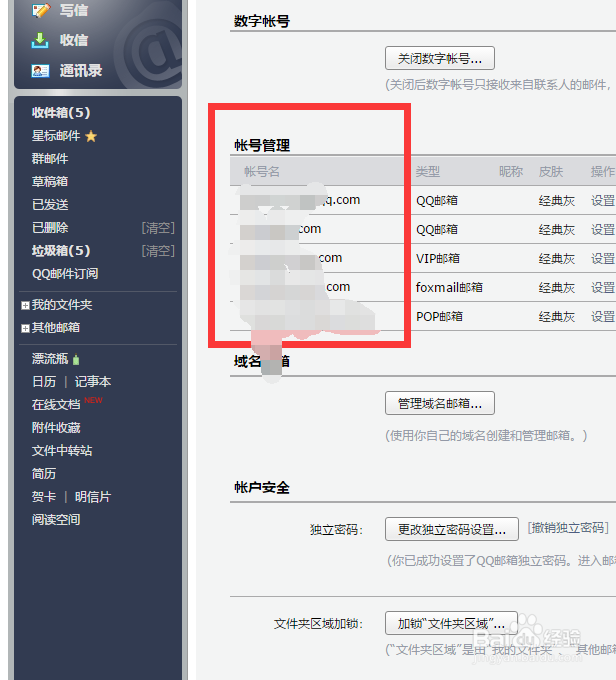Click the green bottle icon beside 漂流瓶
Image resolution: width=616 pixels, height=680 pixels.
76,360
